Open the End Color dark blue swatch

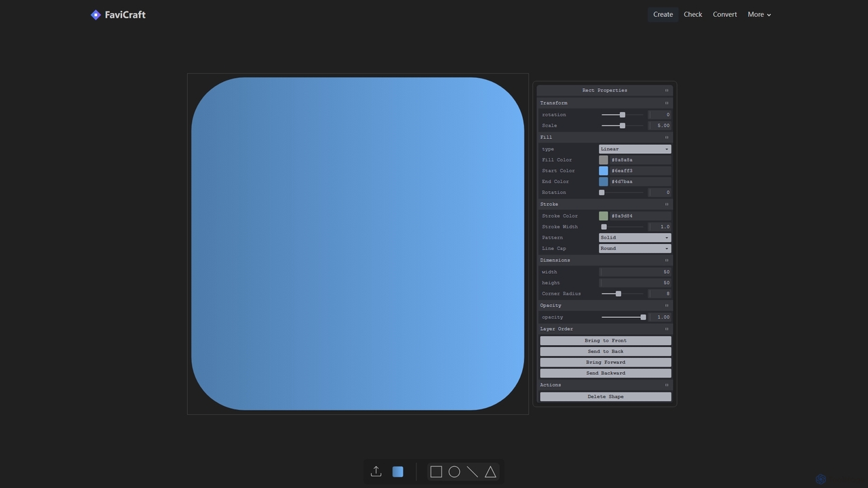coord(604,182)
